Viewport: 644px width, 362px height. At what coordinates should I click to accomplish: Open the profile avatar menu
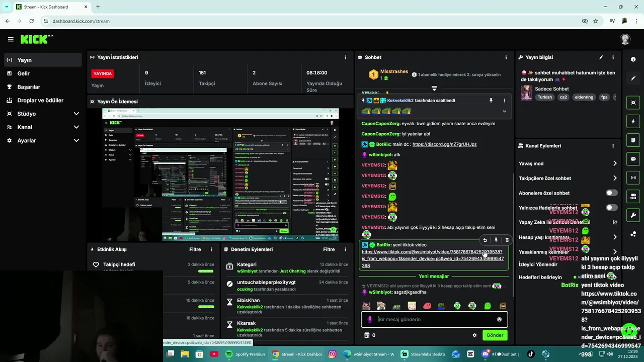tap(625, 39)
